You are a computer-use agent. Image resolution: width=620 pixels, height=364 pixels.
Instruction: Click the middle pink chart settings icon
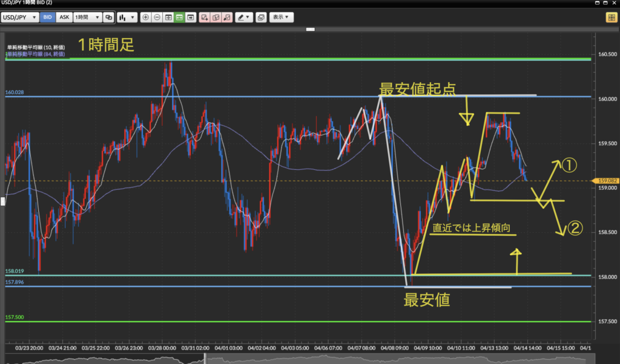tap(216, 18)
